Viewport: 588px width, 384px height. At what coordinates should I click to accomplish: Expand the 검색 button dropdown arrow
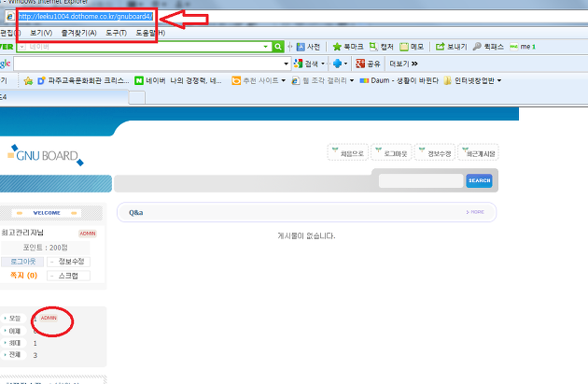323,64
